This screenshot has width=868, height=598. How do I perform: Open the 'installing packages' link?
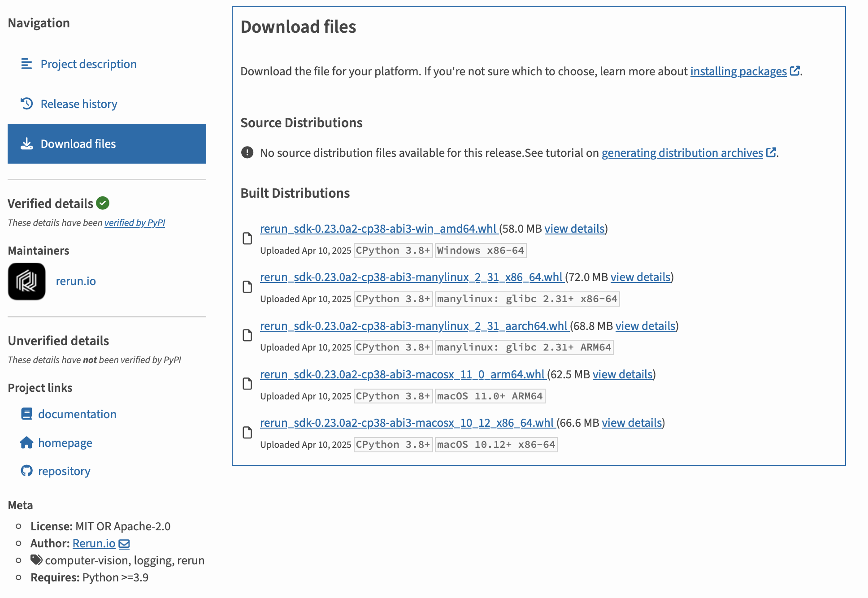tap(738, 71)
